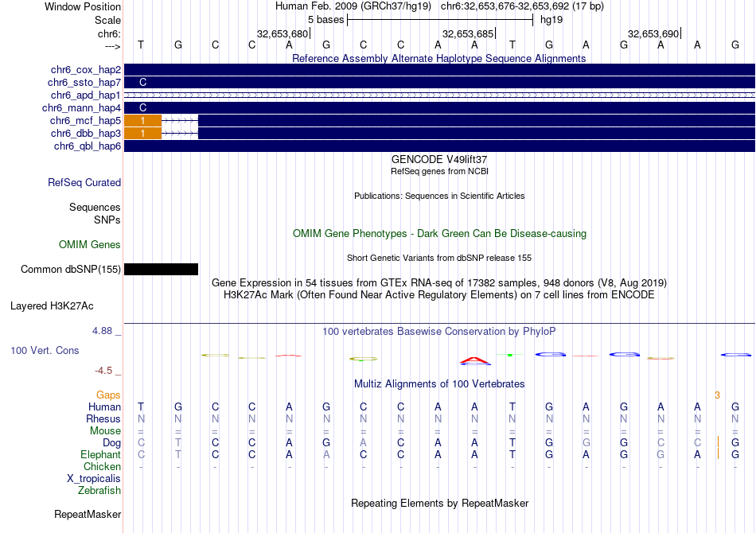Click the orange '1' block in chr6_mcf_hap5 row
This screenshot has width=756, height=533.
point(142,120)
